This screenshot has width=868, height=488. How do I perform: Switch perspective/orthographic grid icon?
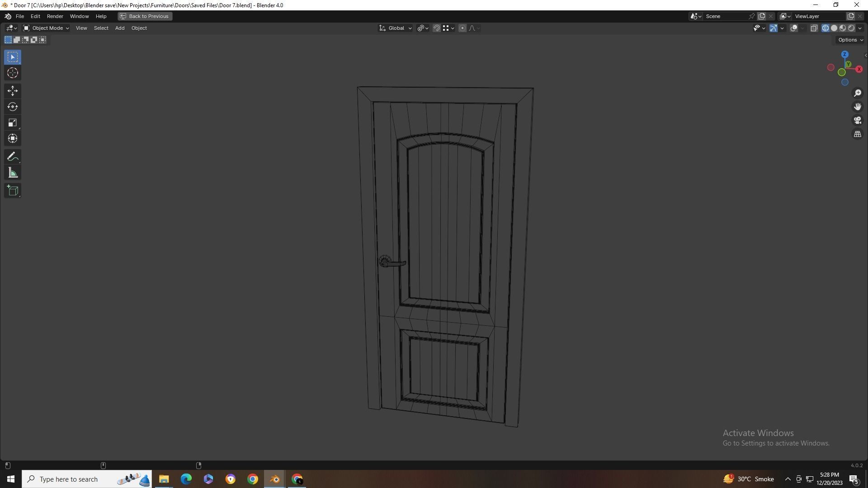click(x=858, y=134)
